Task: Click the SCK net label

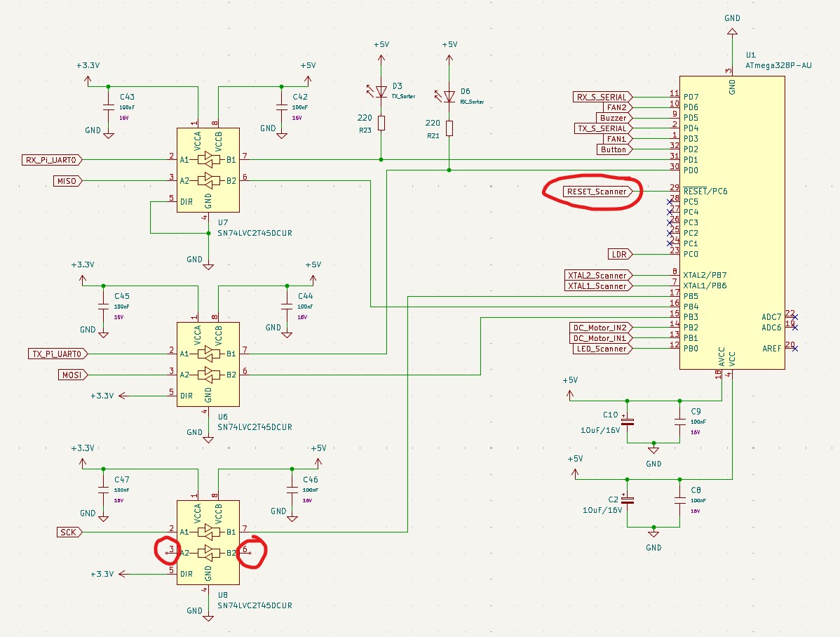Action: (69, 532)
